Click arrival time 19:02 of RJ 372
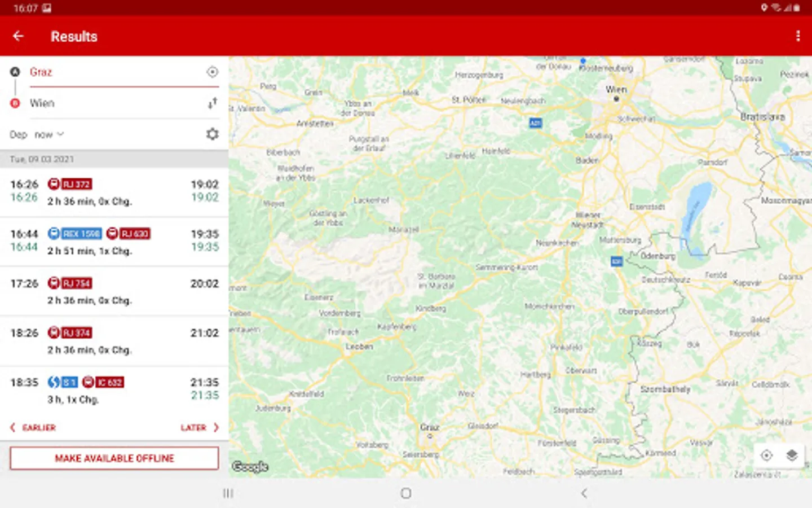812x508 pixels. click(x=204, y=184)
